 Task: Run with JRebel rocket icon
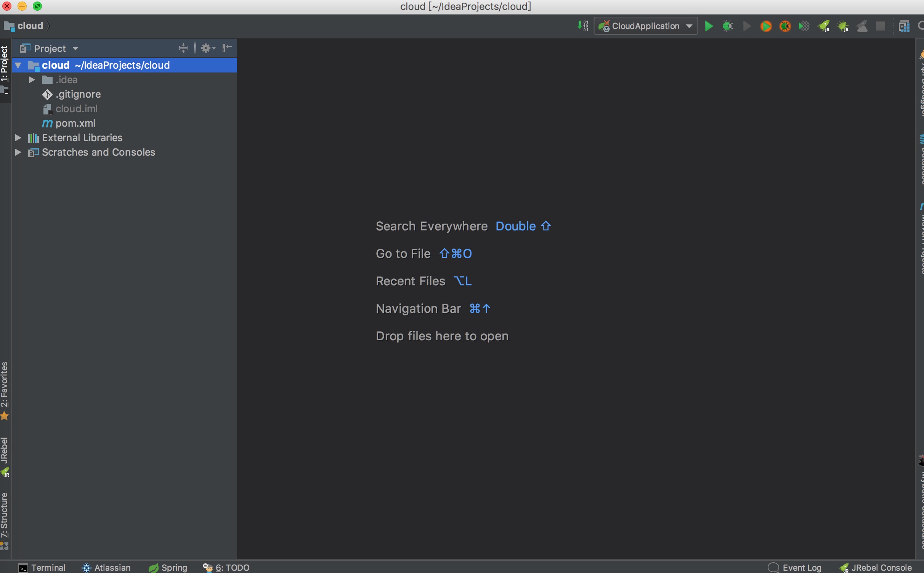(824, 26)
